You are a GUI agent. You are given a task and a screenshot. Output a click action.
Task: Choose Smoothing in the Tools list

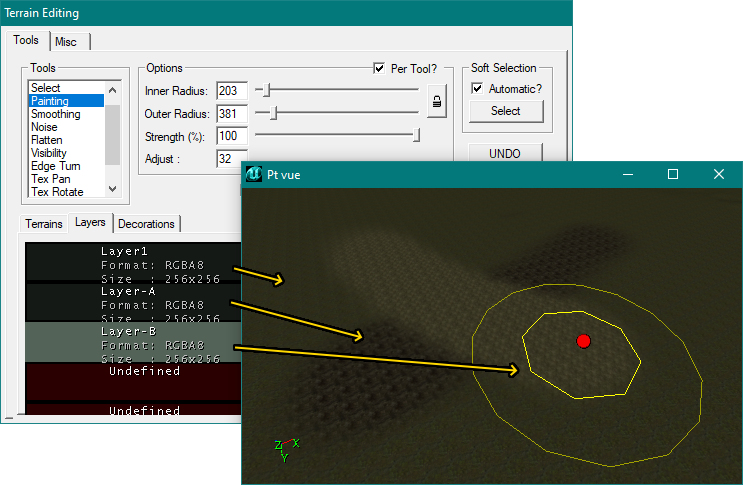pyautogui.click(x=56, y=114)
